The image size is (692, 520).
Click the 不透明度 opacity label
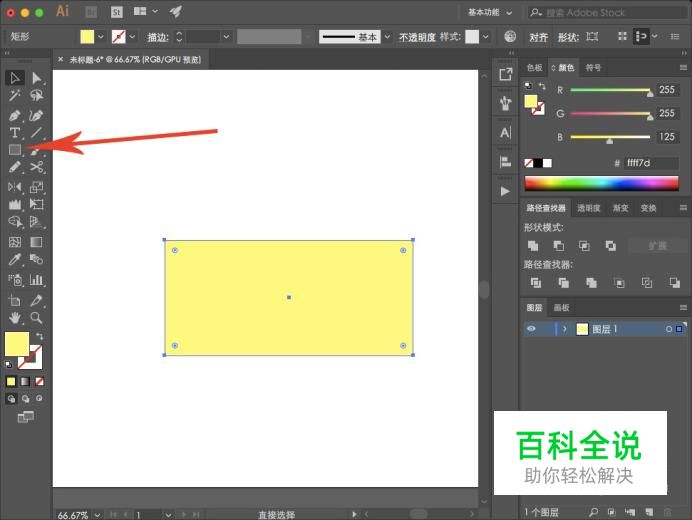pos(416,37)
